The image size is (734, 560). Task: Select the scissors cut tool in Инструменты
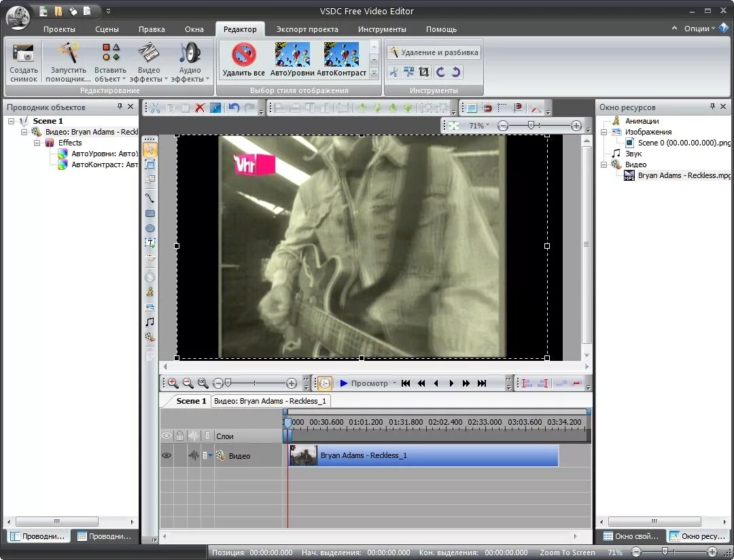click(394, 72)
